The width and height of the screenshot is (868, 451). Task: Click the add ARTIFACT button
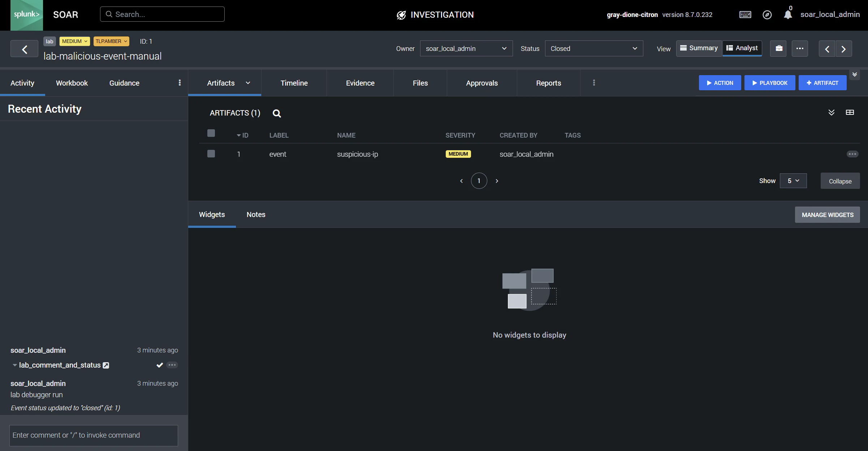click(822, 83)
